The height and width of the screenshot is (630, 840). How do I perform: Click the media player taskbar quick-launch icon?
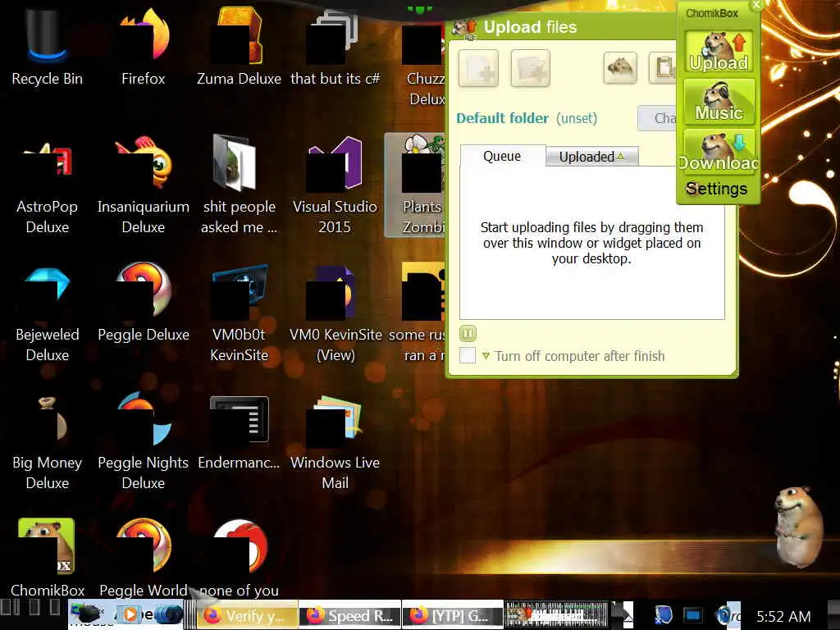pos(130,614)
